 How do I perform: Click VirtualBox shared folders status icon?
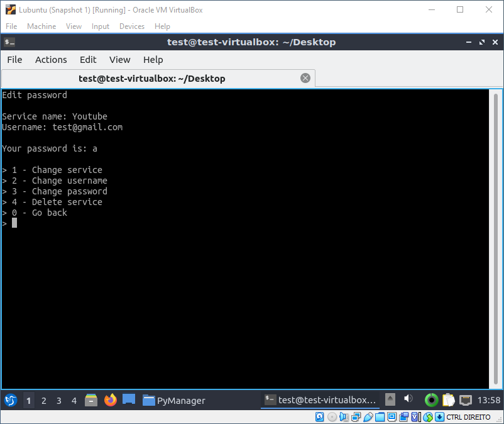380,417
